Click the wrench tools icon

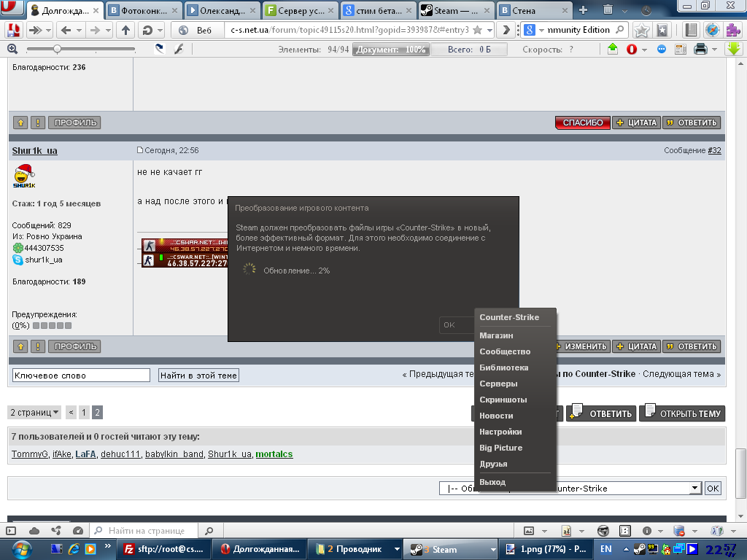tap(179, 49)
